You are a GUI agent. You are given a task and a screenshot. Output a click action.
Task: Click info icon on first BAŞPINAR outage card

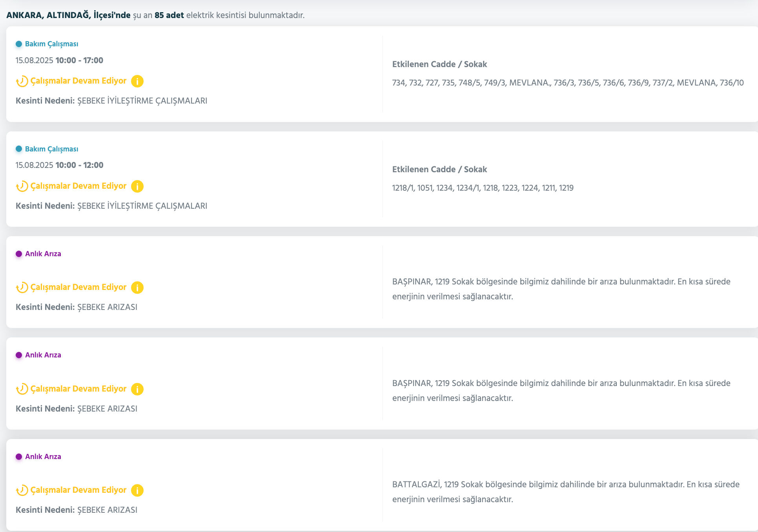point(137,288)
